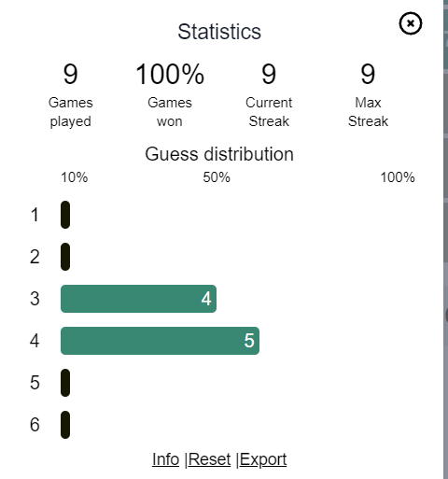Screen dimensions: 448x479
Task: Click the Current Streak number
Action: [x=269, y=74]
